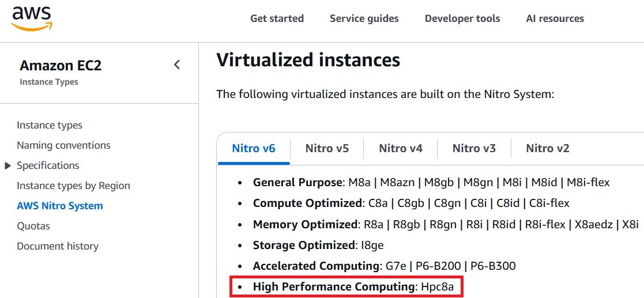Click the Virtualized instances heading

[308, 59]
